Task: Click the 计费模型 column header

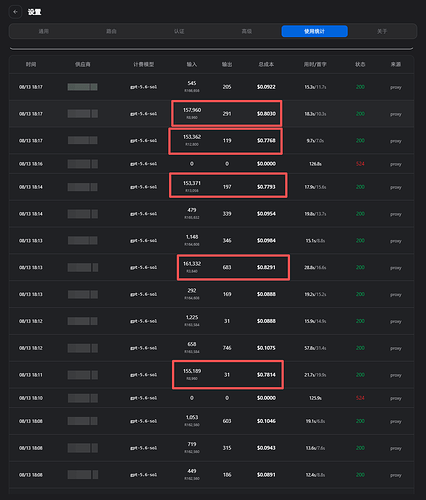Action: 144,64
